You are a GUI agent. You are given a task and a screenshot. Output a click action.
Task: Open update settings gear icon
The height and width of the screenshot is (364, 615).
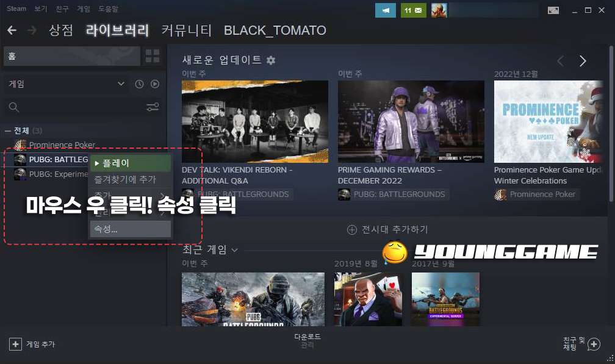[271, 60]
